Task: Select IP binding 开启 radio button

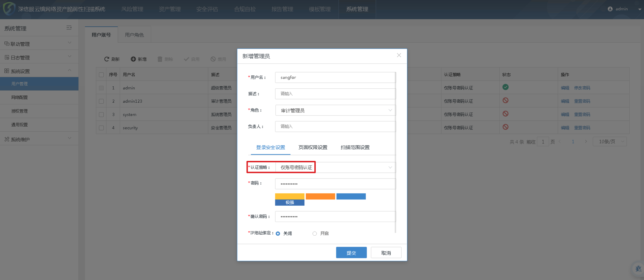Action: (x=315, y=234)
